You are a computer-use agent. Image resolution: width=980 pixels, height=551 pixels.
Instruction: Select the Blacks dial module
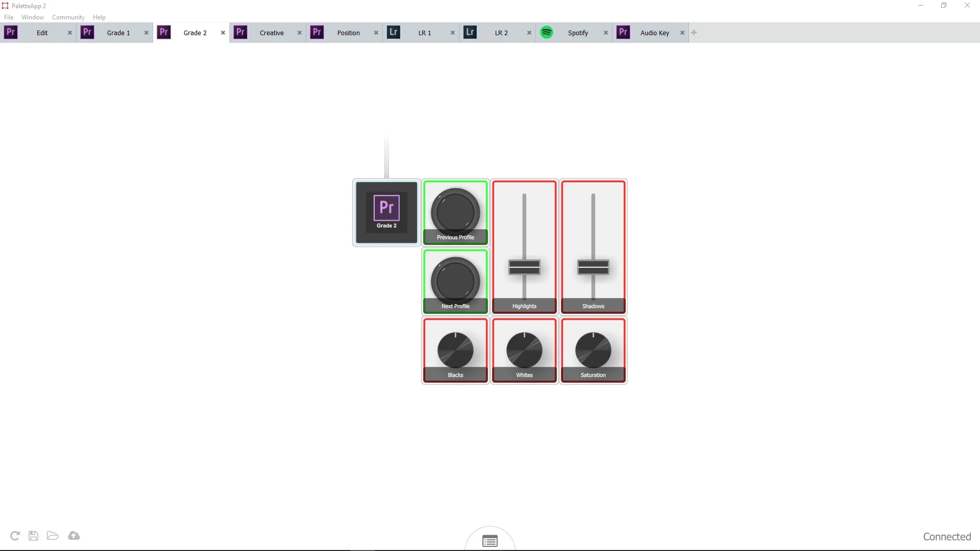tap(455, 350)
